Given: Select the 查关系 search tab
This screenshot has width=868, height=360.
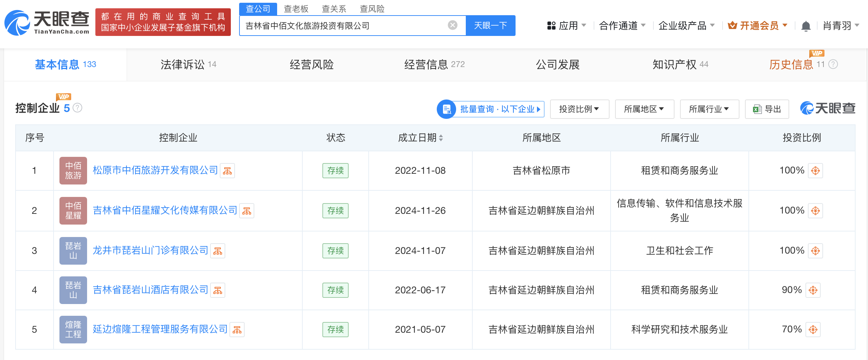Looking at the screenshot, I should [334, 9].
